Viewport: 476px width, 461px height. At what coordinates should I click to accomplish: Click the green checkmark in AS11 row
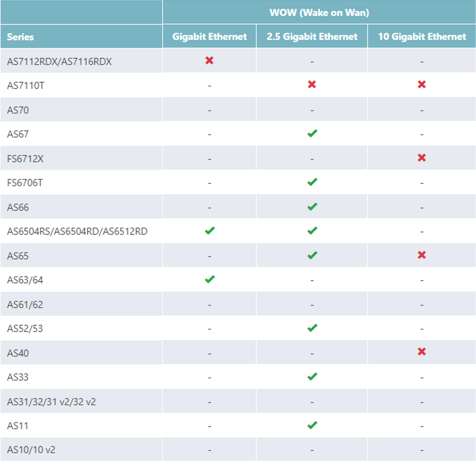click(312, 425)
